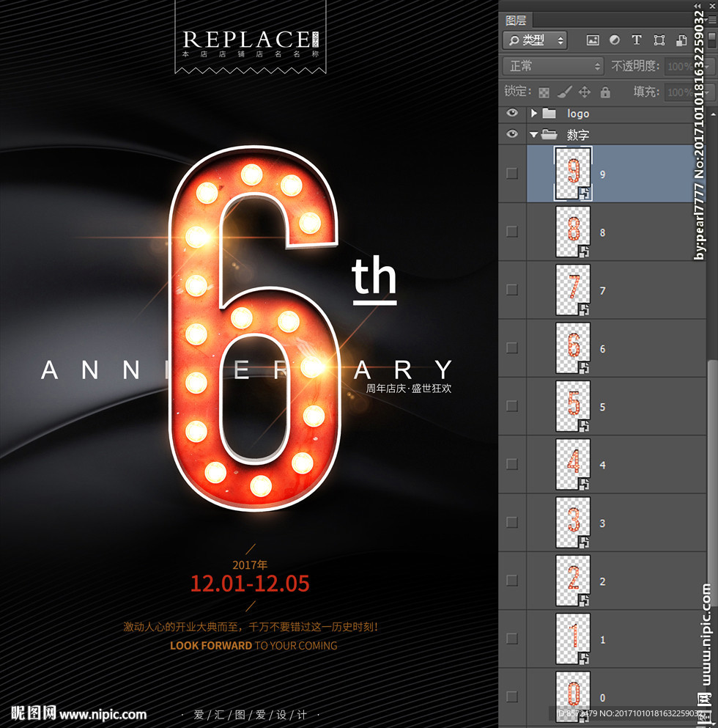Filter layers by type (T) layers
This screenshot has height=728, width=718.
click(x=636, y=40)
